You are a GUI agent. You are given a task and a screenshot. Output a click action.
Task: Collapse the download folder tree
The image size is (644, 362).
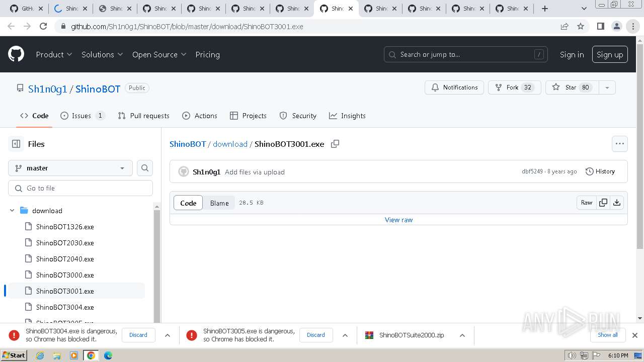pos(12,211)
